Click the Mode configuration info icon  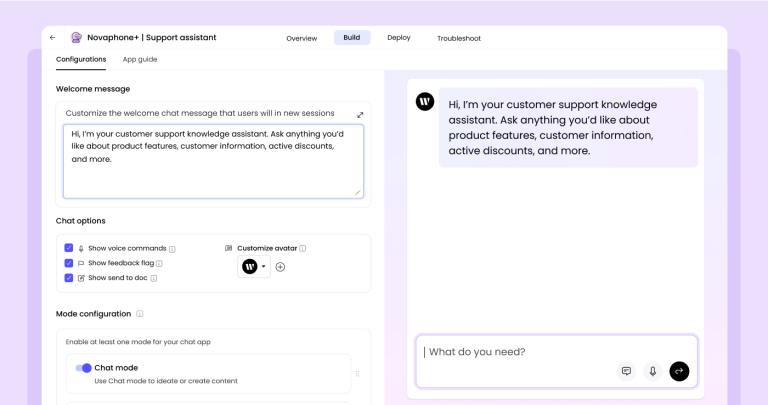140,313
